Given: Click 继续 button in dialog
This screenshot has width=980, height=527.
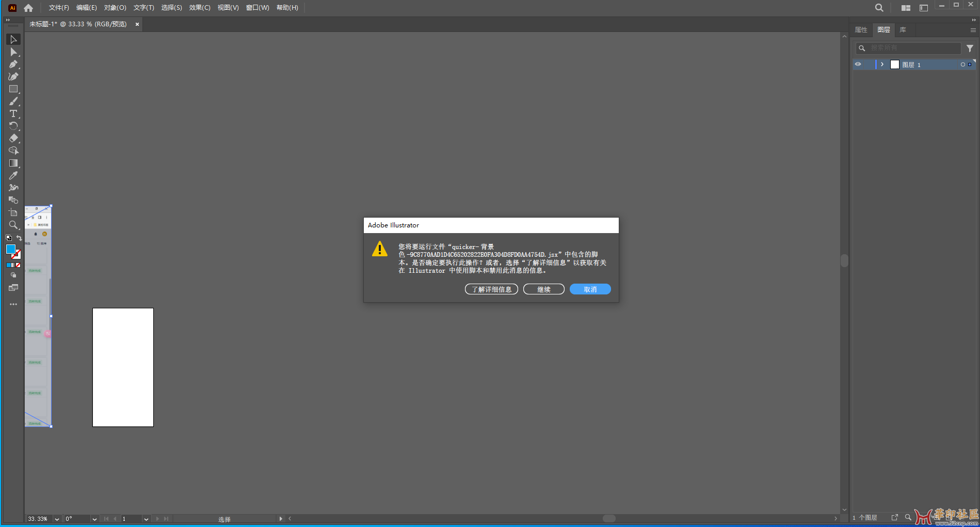Looking at the screenshot, I should [x=544, y=289].
